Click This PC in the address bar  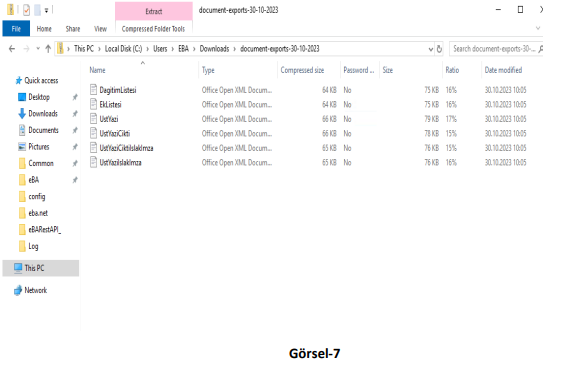83,49
